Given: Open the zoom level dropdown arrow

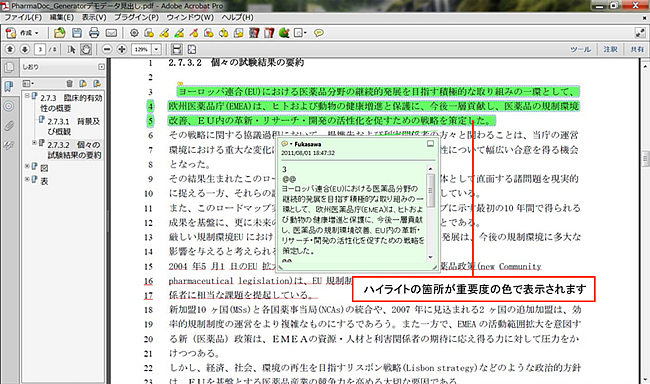Looking at the screenshot, I should click(156, 49).
